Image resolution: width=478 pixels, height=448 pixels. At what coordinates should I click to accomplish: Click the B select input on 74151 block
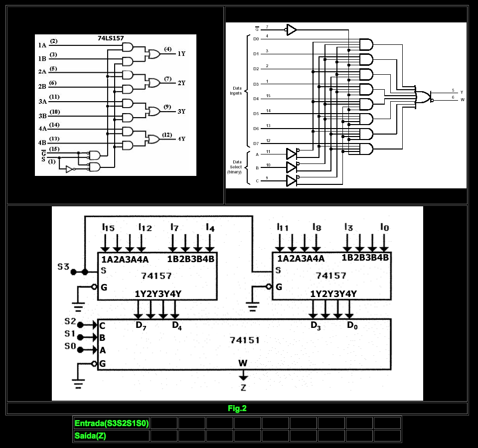click(x=102, y=338)
